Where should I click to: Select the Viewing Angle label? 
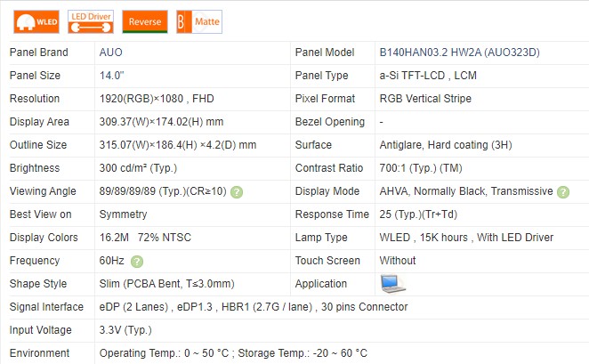(x=43, y=191)
